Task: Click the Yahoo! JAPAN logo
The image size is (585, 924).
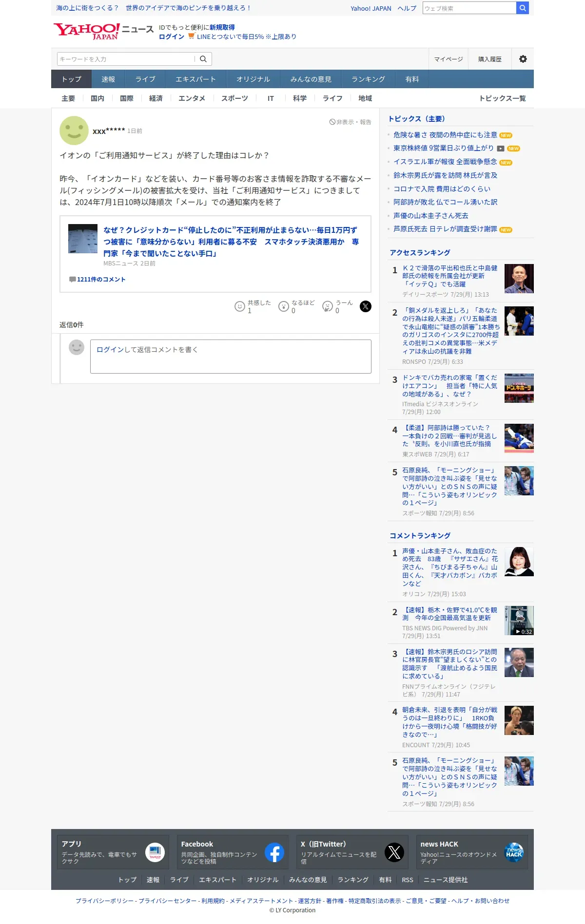Action: tap(86, 31)
